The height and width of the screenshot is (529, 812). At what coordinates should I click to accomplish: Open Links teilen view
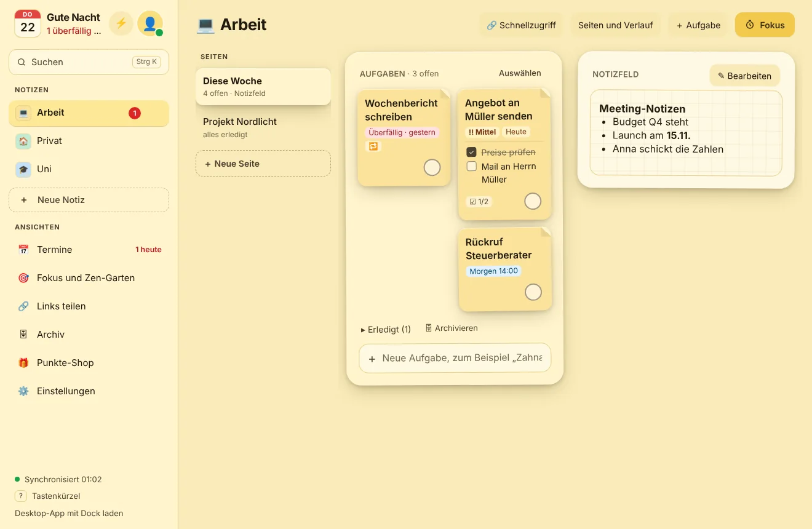click(89, 306)
